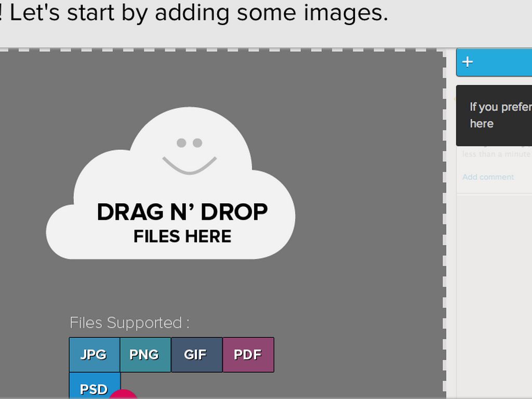Viewport: 532px width, 399px height.
Task: Click the PDF format badge
Action: [x=248, y=355]
